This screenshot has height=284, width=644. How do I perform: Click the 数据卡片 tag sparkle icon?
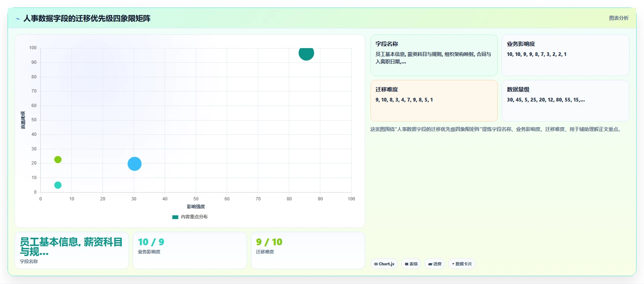point(453,264)
